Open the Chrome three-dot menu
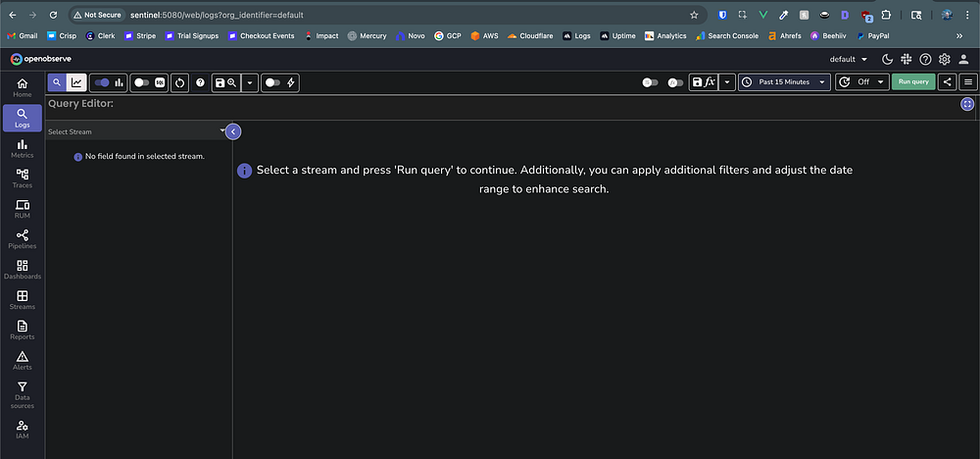 tap(968, 15)
